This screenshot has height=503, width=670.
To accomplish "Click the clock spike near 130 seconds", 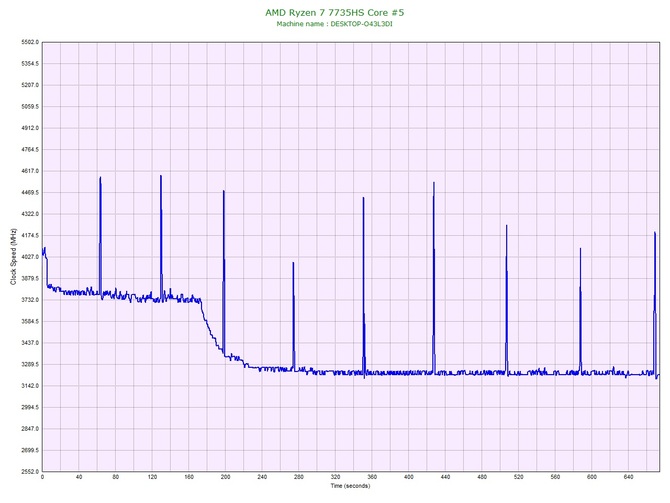I will point(161,237).
